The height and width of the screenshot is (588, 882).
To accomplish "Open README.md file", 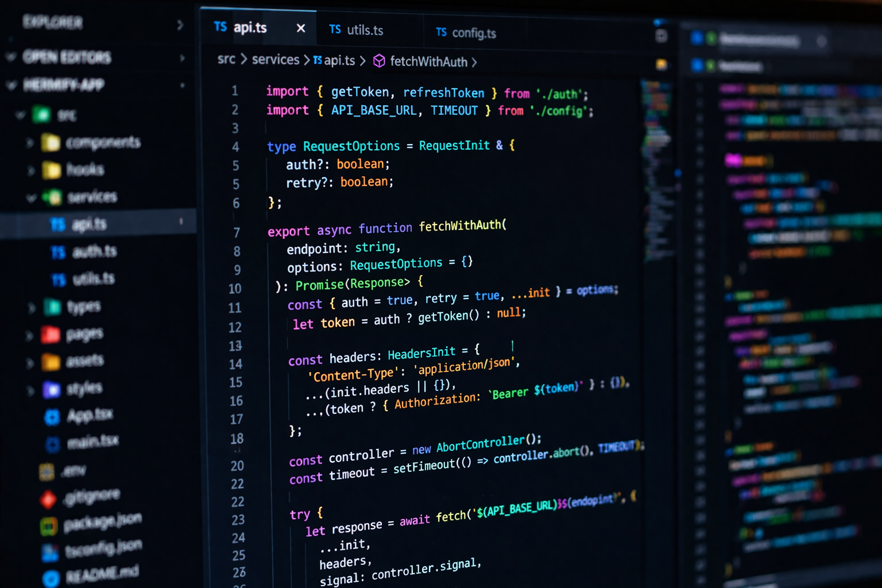I will pos(102,574).
